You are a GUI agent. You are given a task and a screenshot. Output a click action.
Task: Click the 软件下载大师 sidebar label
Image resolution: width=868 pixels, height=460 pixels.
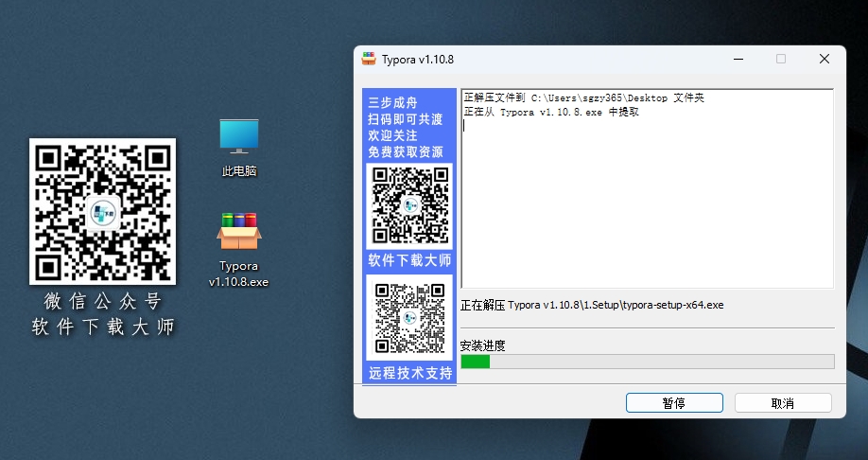(x=409, y=260)
